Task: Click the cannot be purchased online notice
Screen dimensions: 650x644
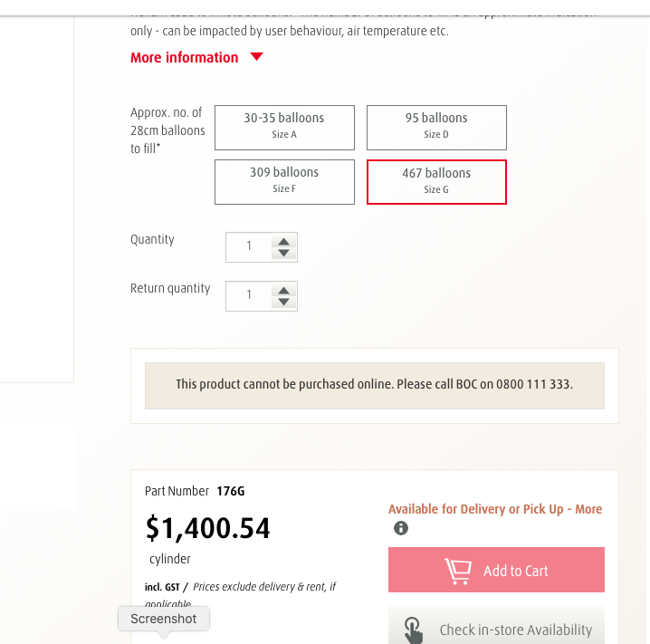Action: click(374, 384)
